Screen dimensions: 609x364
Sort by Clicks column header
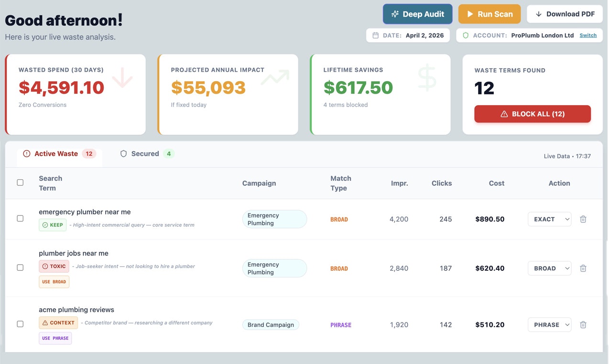(442, 183)
